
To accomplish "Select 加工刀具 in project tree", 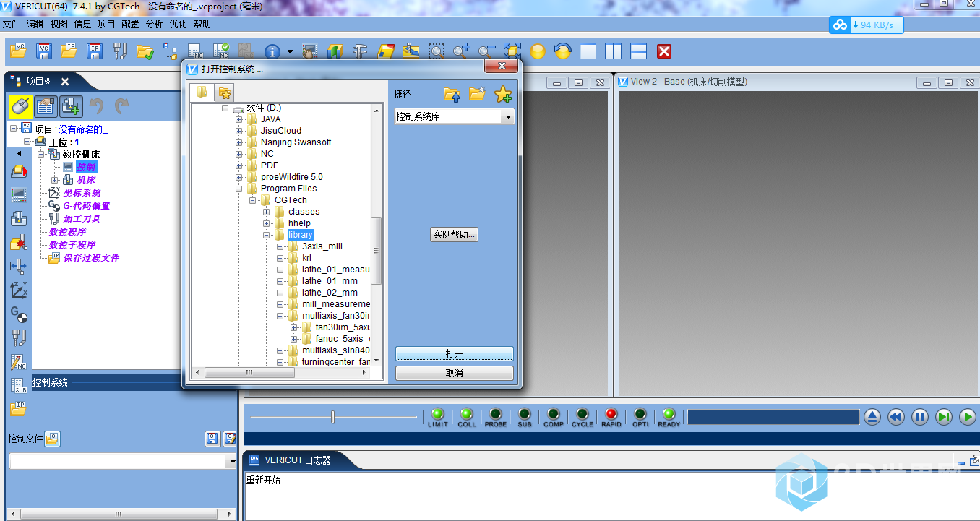I will click(x=82, y=219).
